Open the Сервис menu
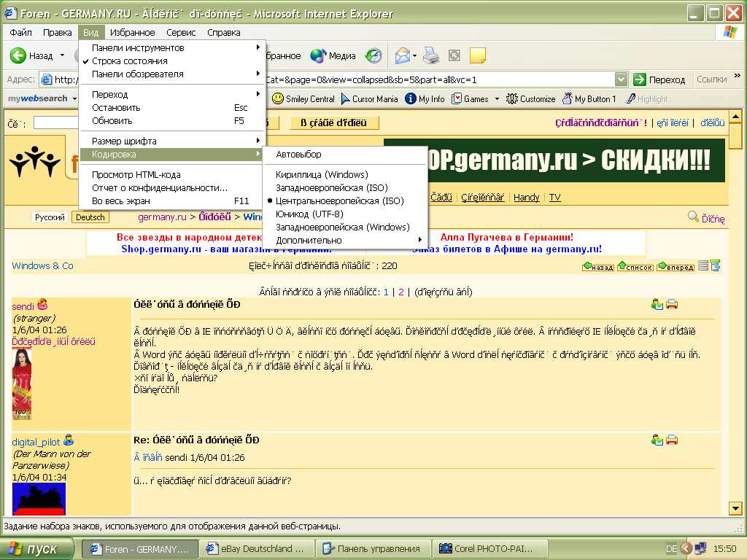The image size is (747, 560). [x=181, y=32]
